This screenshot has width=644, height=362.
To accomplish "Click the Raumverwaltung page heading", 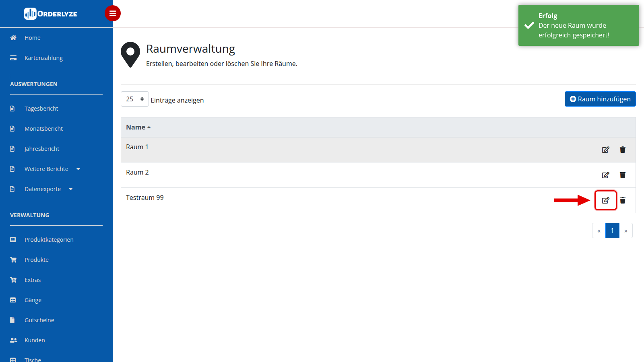I will pos(190,49).
